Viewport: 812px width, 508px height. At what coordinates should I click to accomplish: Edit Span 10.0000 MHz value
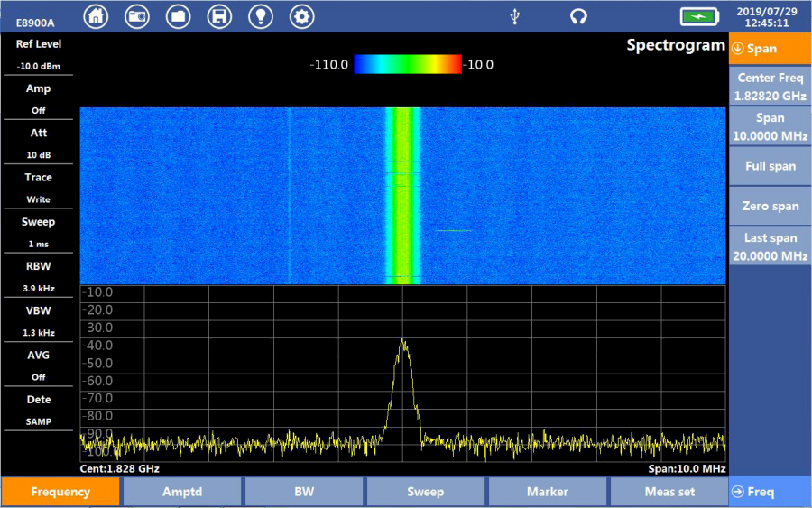[770, 126]
